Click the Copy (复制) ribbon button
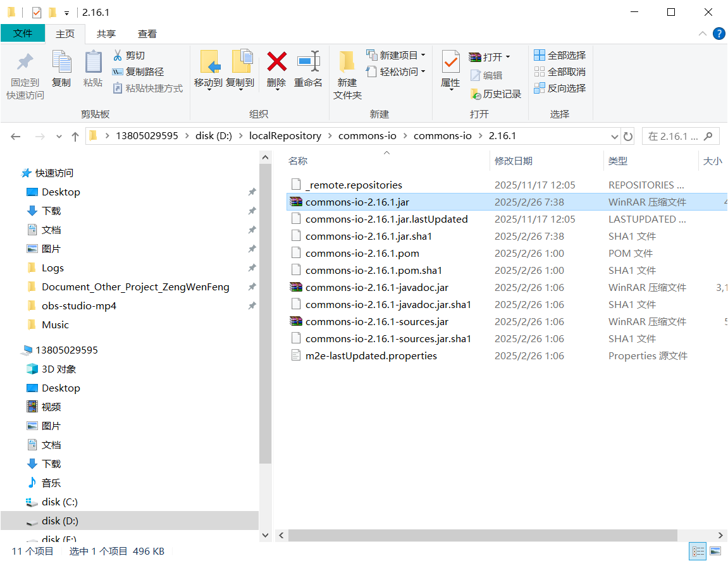 pyautogui.click(x=61, y=69)
